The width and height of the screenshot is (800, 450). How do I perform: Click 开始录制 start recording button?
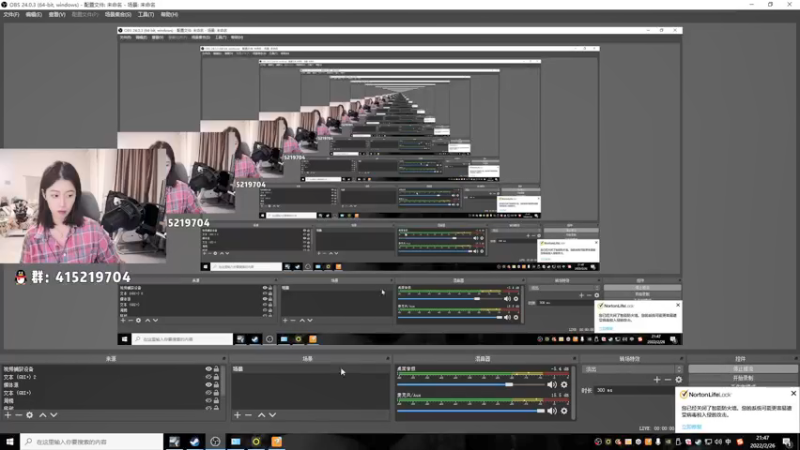(x=743, y=378)
